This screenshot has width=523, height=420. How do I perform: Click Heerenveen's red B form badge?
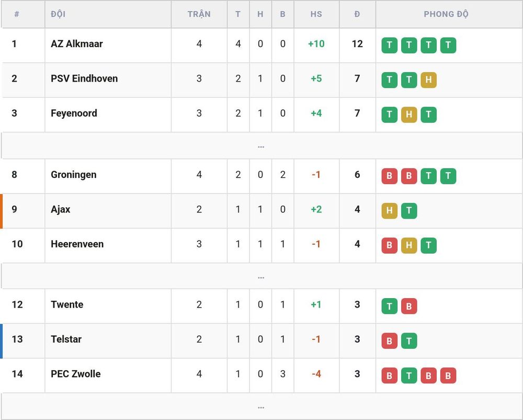[x=389, y=245]
